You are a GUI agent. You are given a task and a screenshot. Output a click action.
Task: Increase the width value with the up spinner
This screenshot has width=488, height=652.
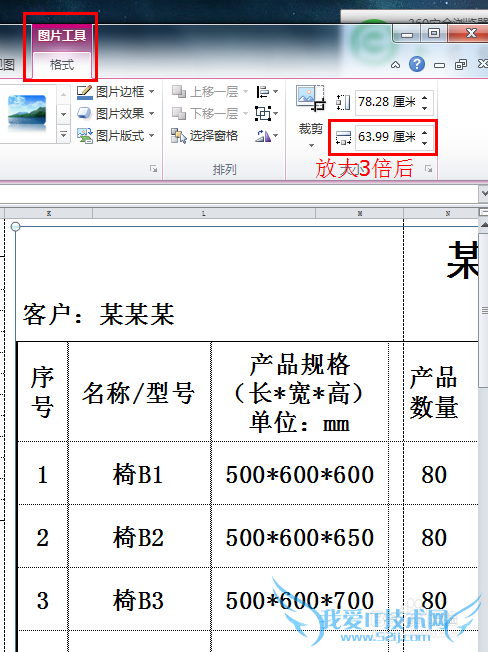click(424, 132)
